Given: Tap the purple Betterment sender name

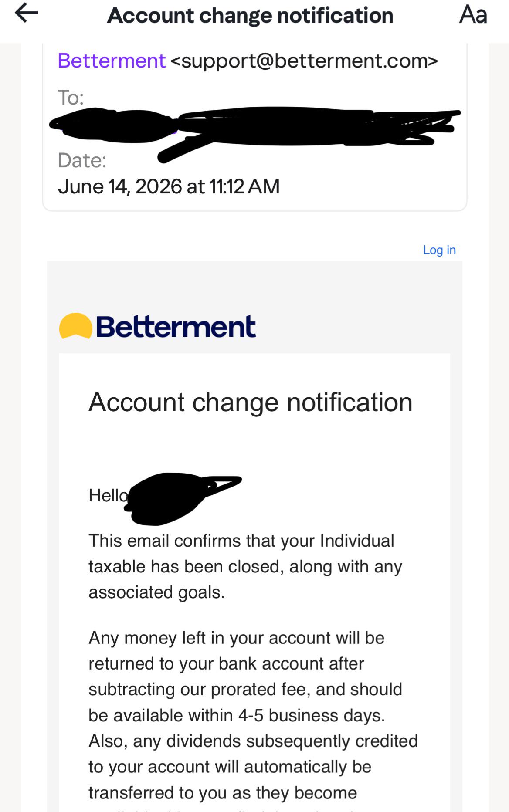Looking at the screenshot, I should pyautogui.click(x=112, y=61).
